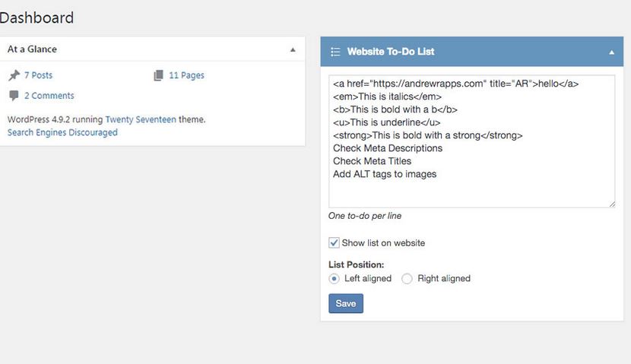This screenshot has width=631, height=364.
Task: Save the to-do list settings
Action: point(346,303)
